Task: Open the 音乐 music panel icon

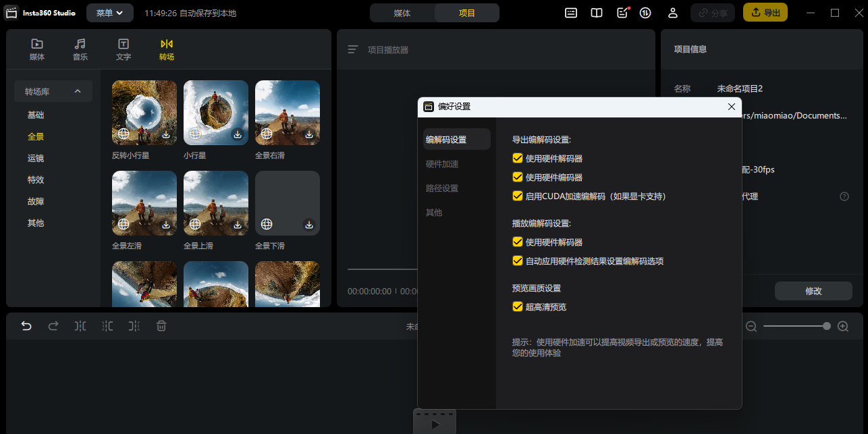Action: 80,49
